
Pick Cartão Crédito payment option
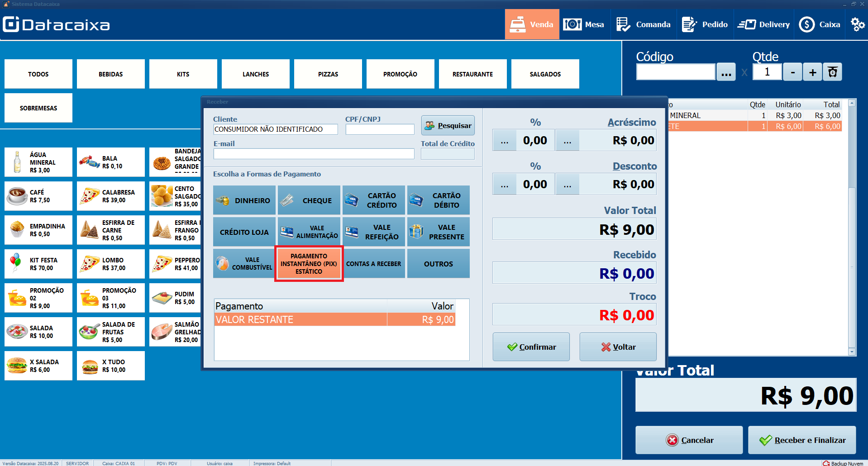(373, 200)
